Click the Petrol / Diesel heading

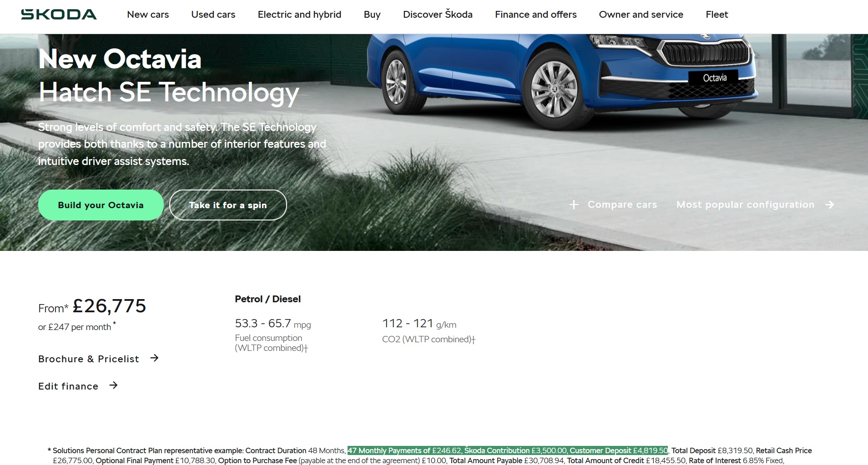pos(267,299)
